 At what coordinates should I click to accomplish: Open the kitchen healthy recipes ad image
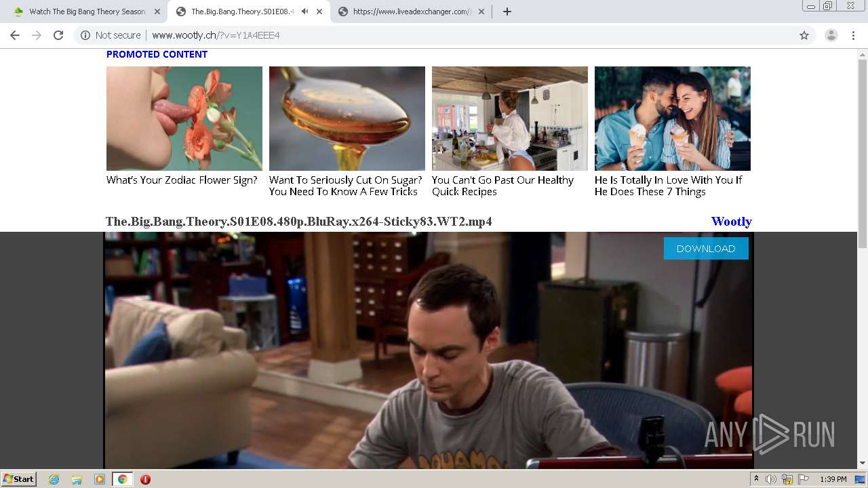coord(510,119)
